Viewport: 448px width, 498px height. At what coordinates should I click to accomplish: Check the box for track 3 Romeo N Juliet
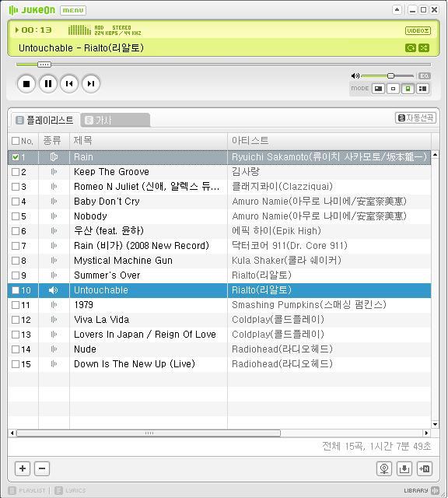[16, 187]
